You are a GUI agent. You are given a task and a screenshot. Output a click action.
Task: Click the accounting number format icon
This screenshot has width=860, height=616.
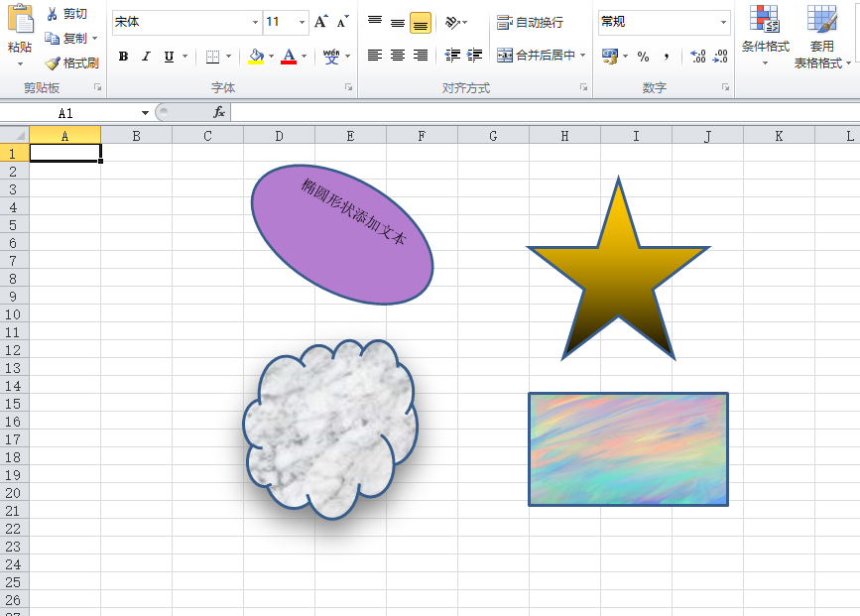click(x=610, y=56)
